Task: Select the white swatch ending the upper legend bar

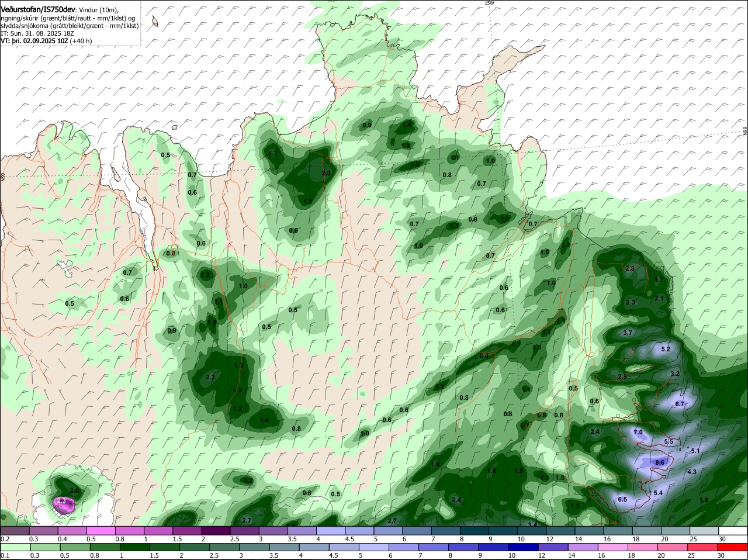Action: click(x=733, y=531)
